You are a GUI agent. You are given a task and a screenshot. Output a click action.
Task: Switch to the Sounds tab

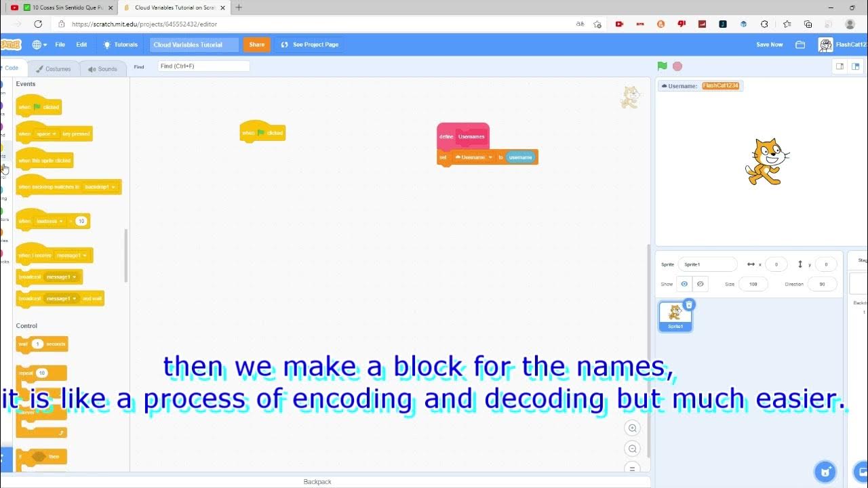(102, 68)
